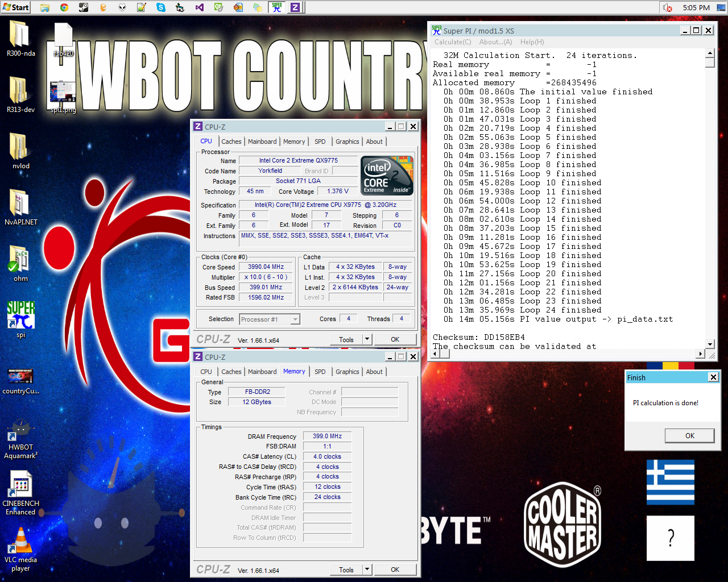Switch to CPU-Z taskbar button
The image size is (728, 582).
click(x=295, y=7)
